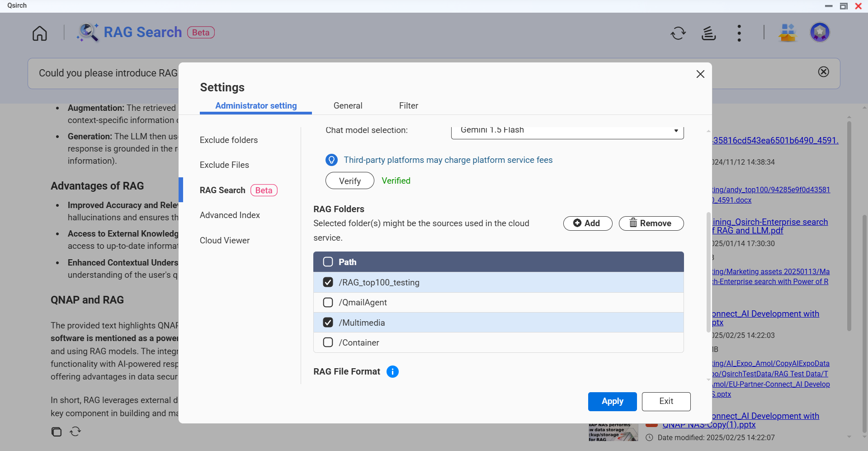Viewport: 868px width, 451px height.
Task: Open the Marketing assets 20250113 link
Action: pyautogui.click(x=771, y=276)
